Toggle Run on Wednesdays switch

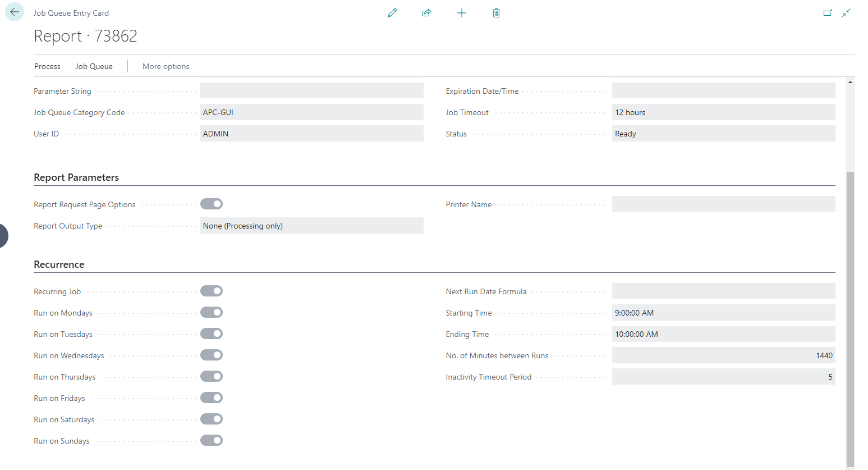pos(212,355)
